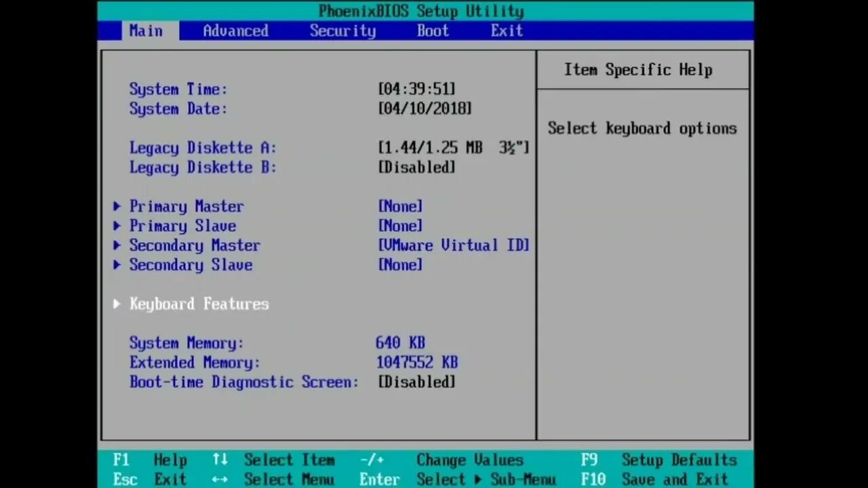Click the Item Specific Help heading
868x488 pixels.
coord(638,70)
